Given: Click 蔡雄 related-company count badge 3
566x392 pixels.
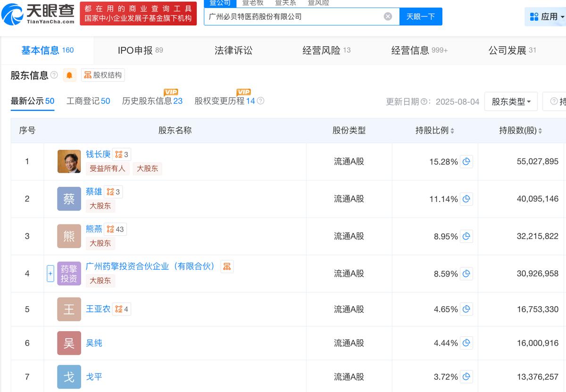Looking at the screenshot, I should tap(113, 192).
